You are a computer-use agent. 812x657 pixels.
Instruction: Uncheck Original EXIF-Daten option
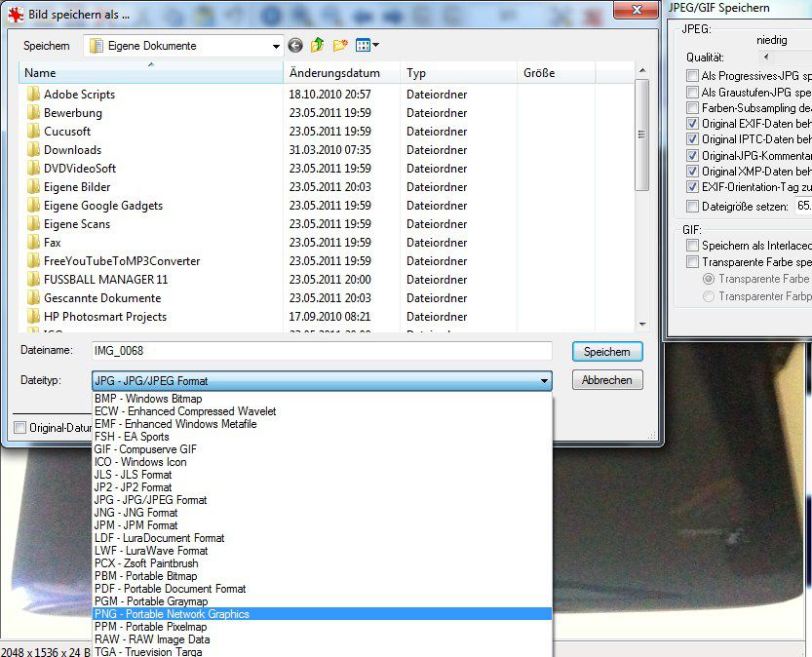coord(692,124)
